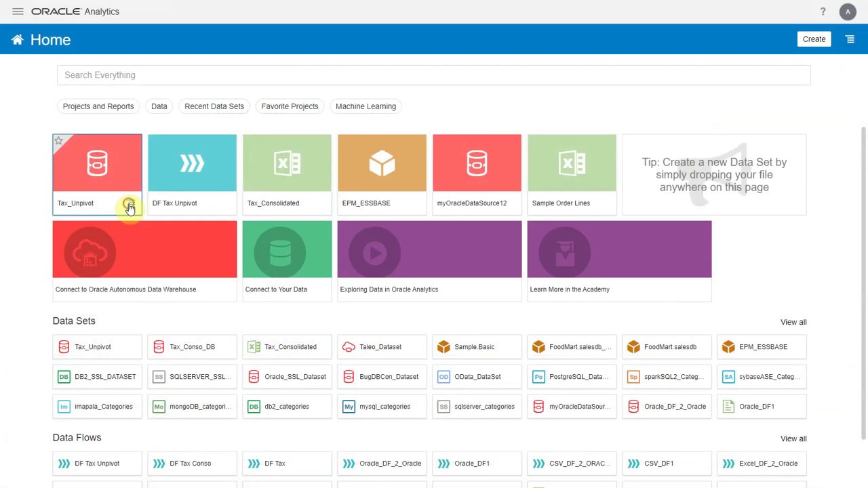
Task: Open the Connect to Your Data tile
Action: click(x=287, y=260)
